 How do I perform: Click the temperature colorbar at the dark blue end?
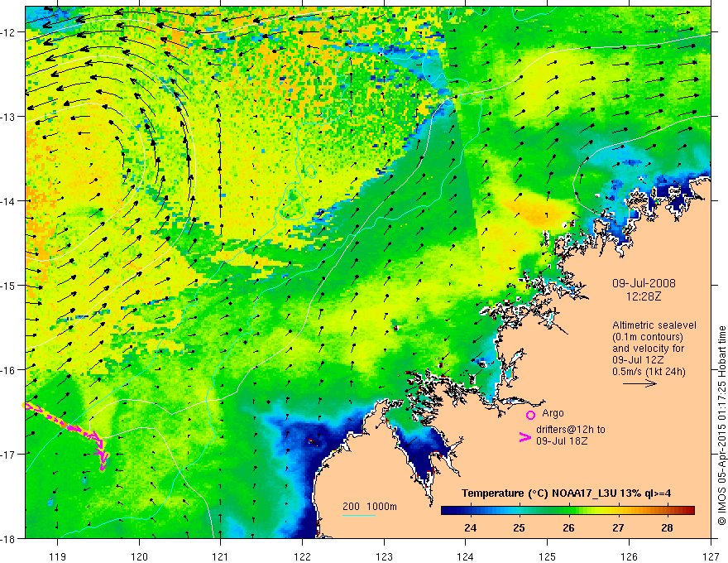click(448, 511)
